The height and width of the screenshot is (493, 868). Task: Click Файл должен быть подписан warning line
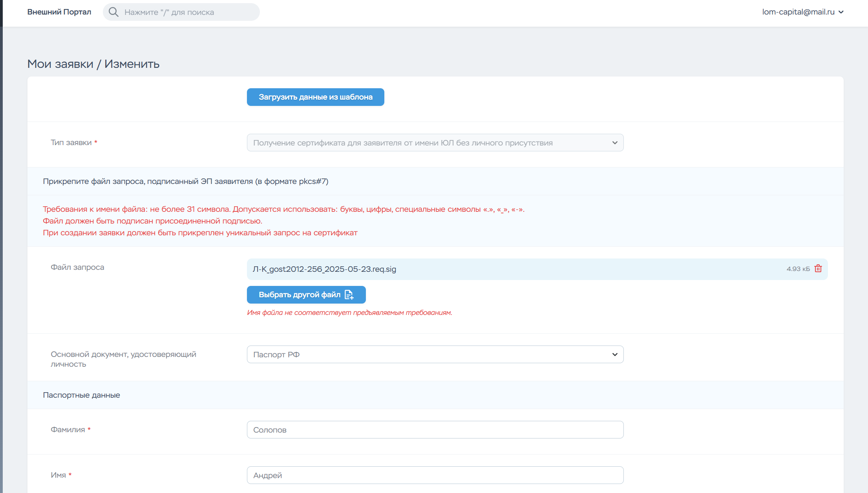[152, 221]
